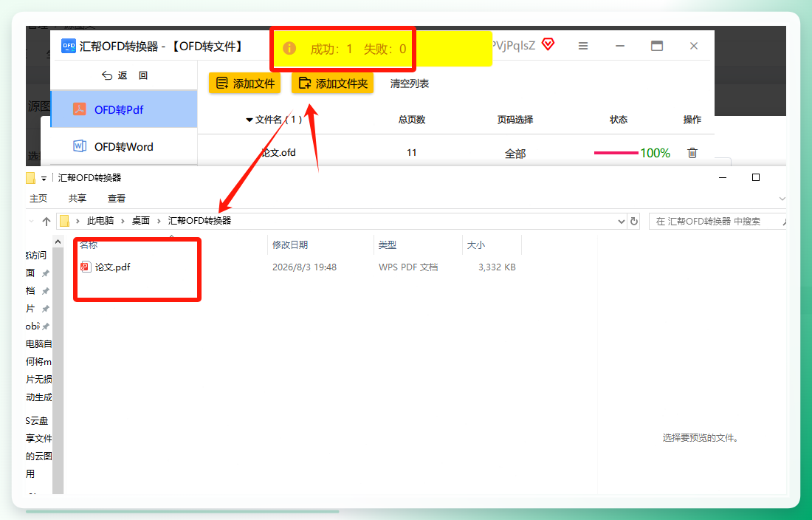
Task: Expand the Explorer ribbon chevron
Action: pos(782,199)
